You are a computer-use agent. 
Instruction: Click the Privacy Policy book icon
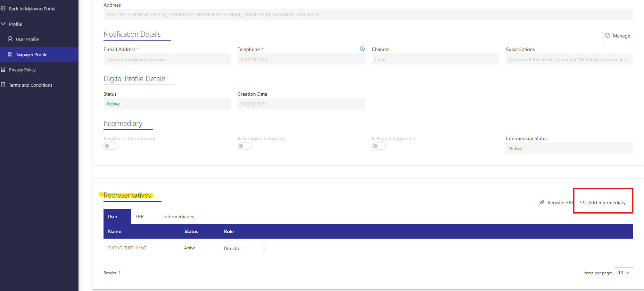[x=3, y=69]
